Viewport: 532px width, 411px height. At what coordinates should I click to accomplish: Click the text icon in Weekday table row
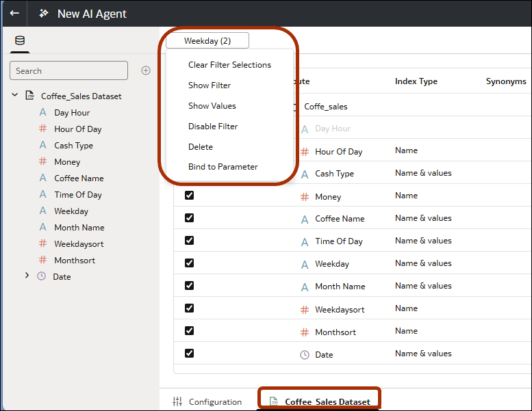[305, 265]
